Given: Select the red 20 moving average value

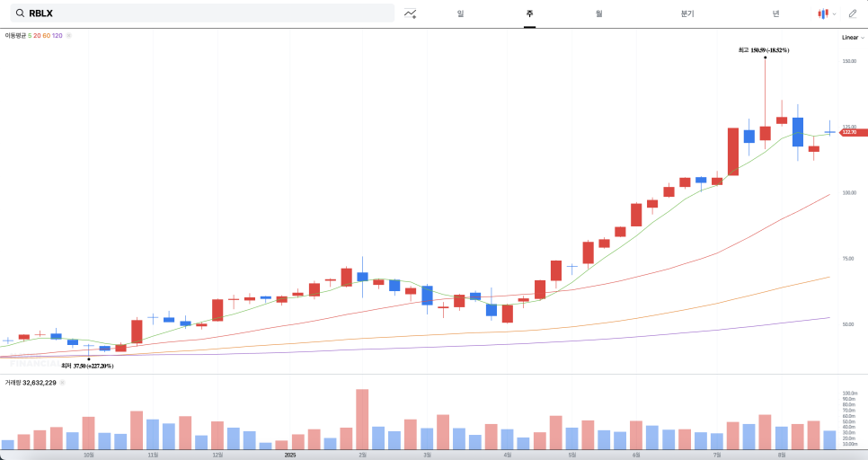Looking at the screenshot, I should point(37,35).
